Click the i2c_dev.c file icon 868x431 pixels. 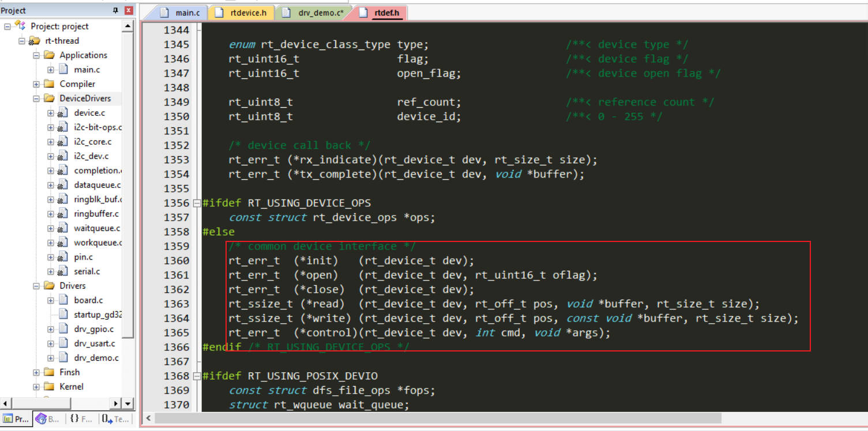click(63, 156)
